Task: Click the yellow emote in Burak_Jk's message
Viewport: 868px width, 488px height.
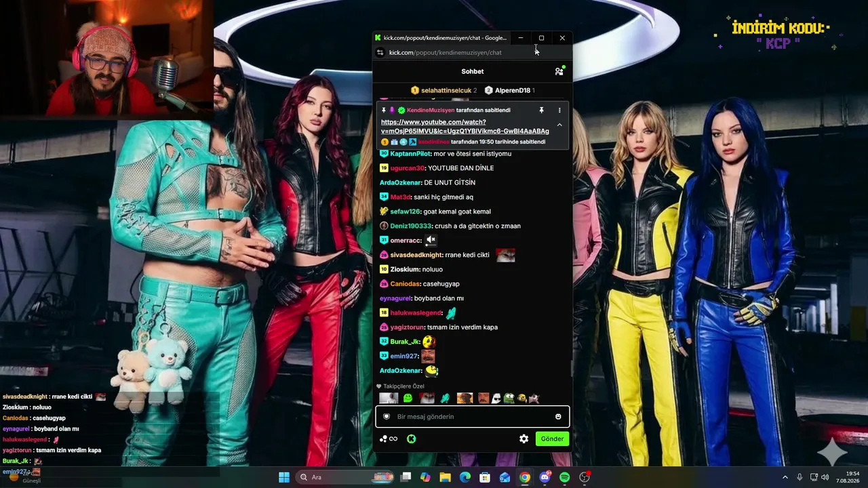Action: click(429, 342)
